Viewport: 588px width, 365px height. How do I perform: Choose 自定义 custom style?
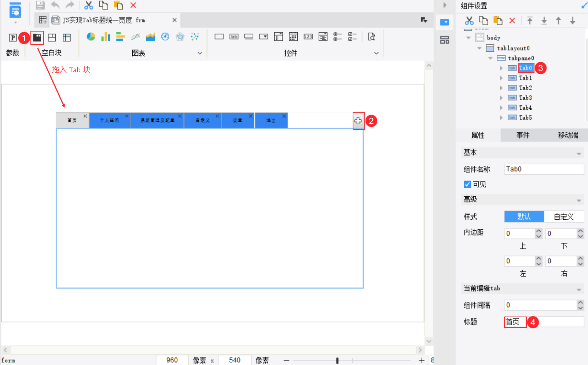coord(564,217)
